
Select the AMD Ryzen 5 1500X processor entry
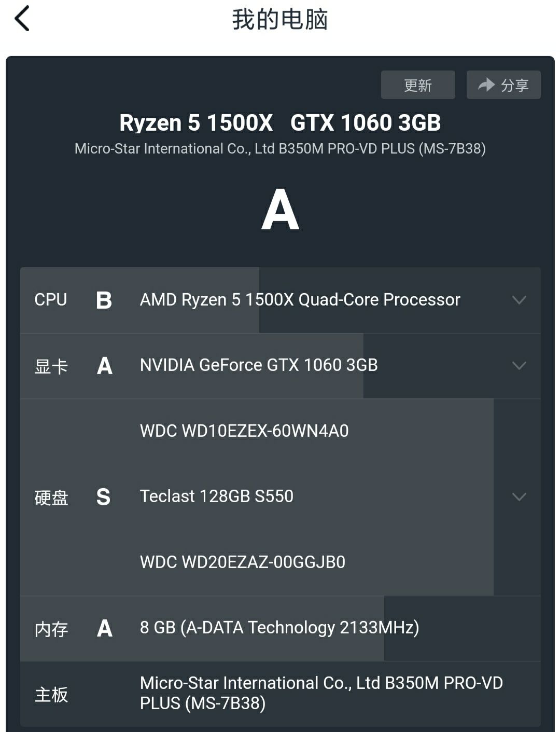coord(300,300)
